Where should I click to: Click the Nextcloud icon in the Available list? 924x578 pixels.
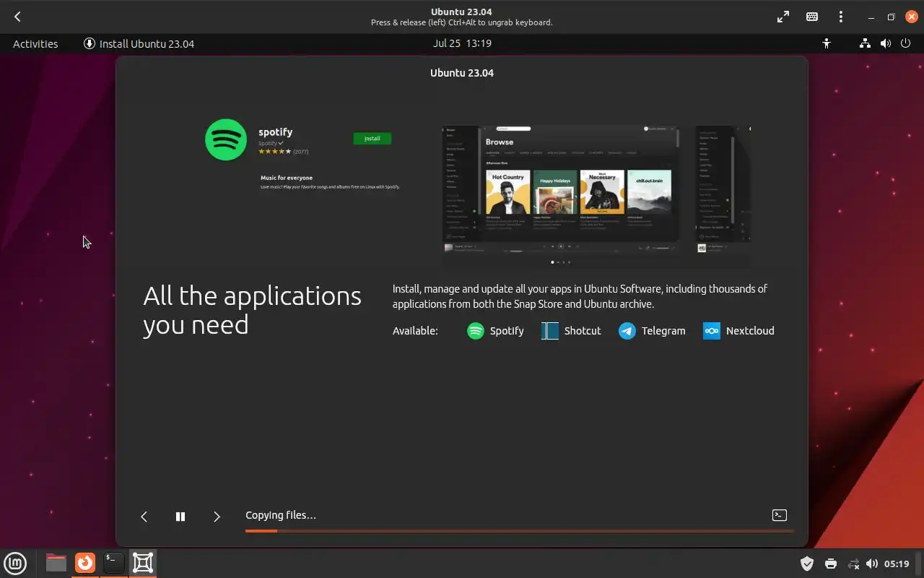tap(712, 331)
